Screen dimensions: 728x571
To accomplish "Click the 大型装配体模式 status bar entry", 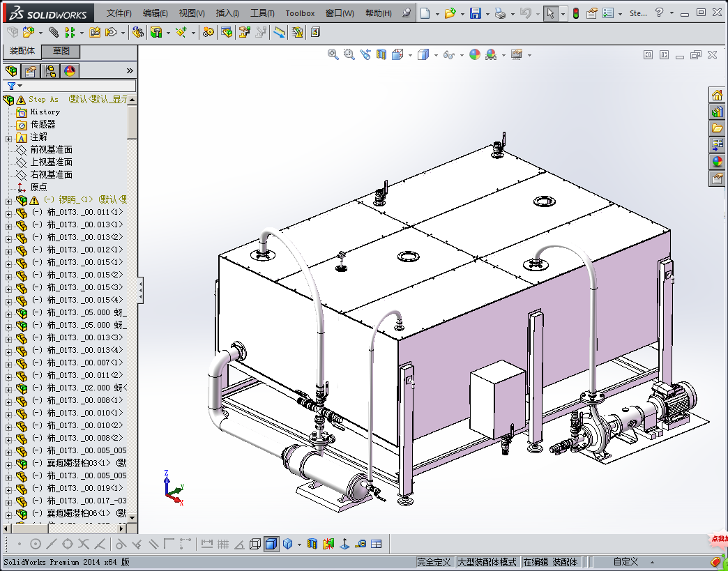I will coord(487,562).
